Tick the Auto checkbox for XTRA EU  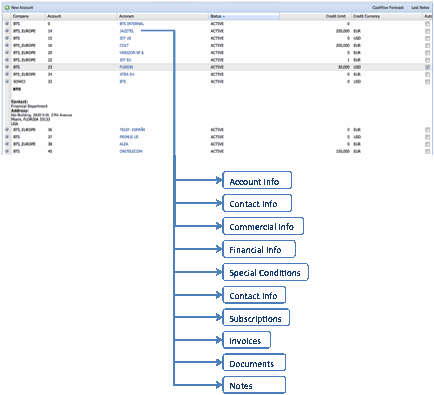427,74
